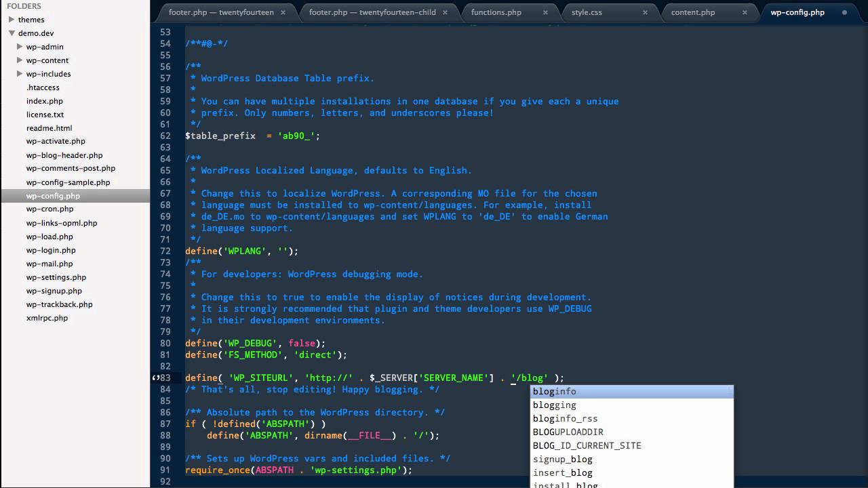The width and height of the screenshot is (868, 488).
Task: Click 'wp-settings.php' string on line 91
Action: (x=356, y=470)
